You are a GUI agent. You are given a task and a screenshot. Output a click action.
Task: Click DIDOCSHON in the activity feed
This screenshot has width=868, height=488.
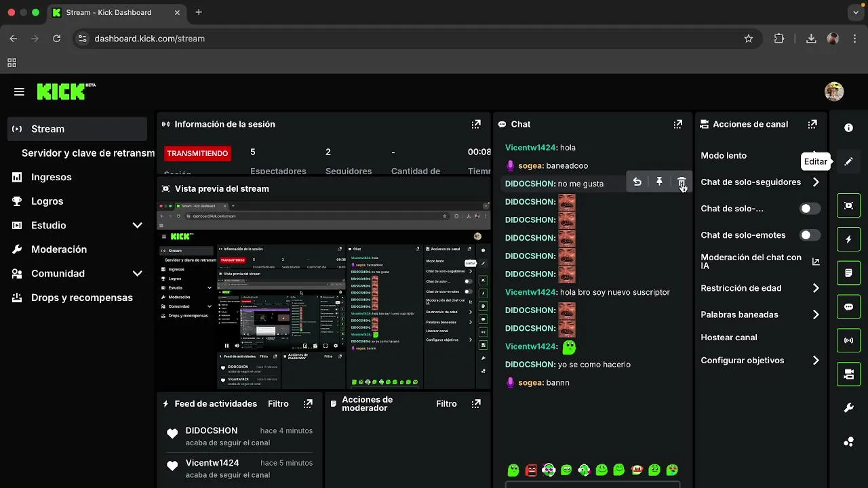(212, 430)
